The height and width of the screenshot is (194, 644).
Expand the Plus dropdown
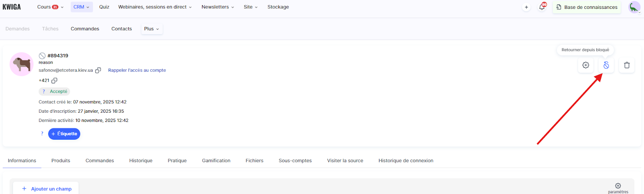151,29
